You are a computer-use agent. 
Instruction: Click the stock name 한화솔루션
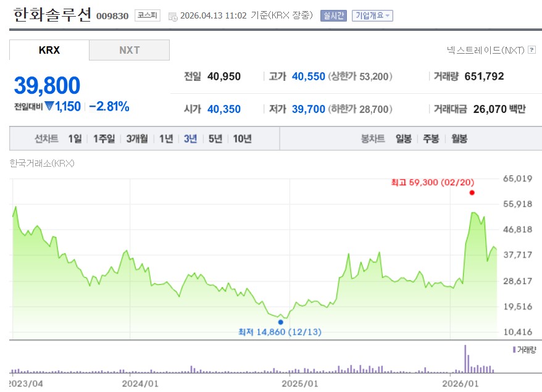[x=52, y=15]
